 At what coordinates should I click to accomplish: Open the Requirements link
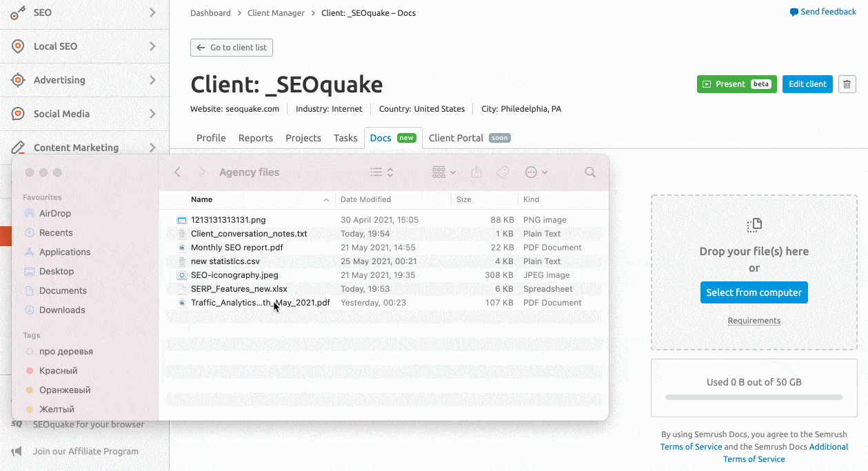754,321
